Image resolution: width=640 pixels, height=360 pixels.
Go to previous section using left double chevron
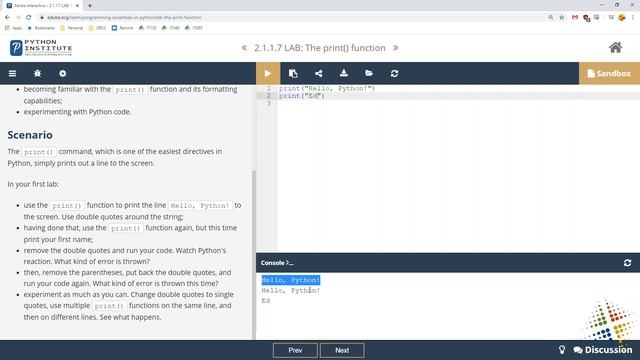pyautogui.click(x=244, y=48)
